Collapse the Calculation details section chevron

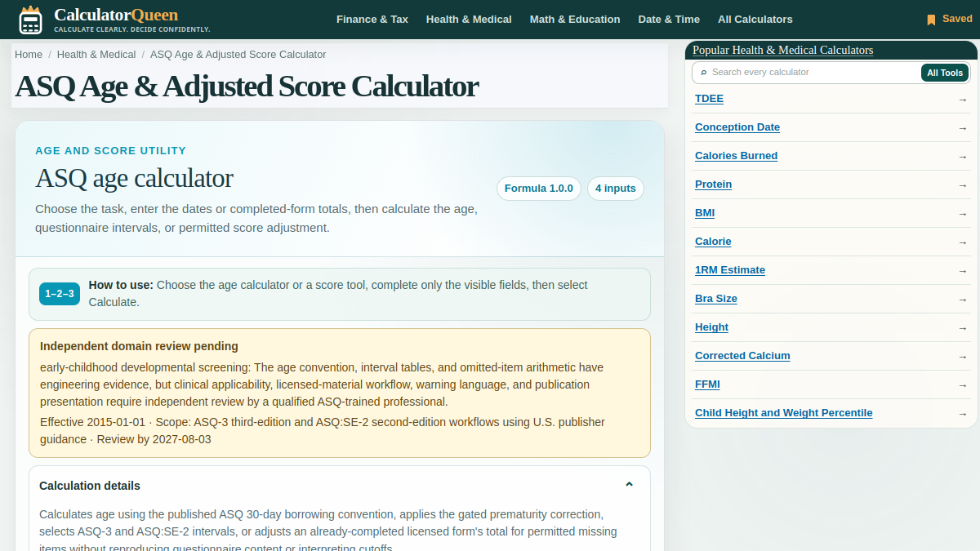(629, 485)
